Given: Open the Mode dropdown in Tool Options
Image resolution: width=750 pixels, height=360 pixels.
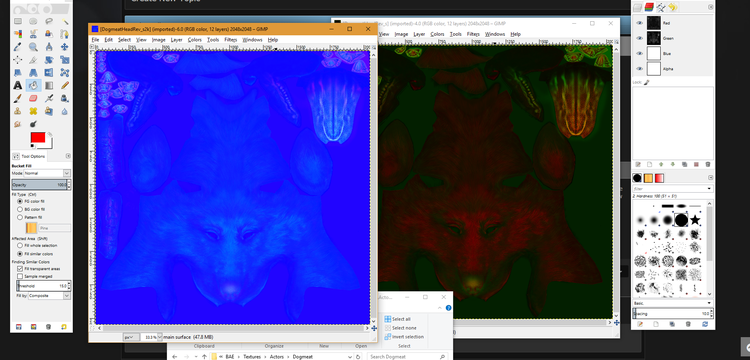Looking at the screenshot, I should coord(46,173).
